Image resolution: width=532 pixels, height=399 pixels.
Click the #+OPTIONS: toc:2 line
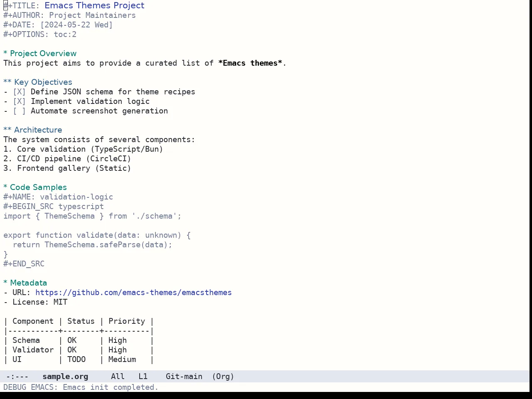pyautogui.click(x=40, y=34)
